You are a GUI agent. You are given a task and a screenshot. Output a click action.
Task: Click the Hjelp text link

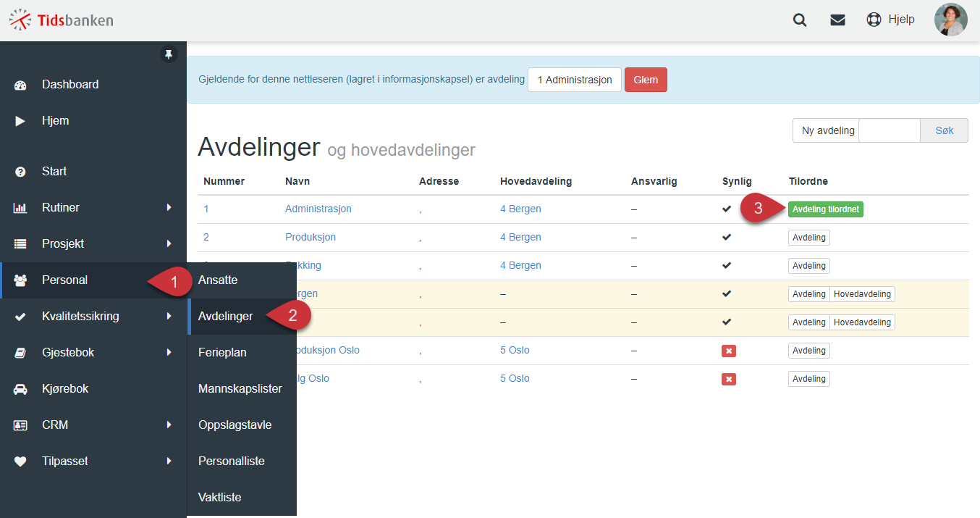tap(902, 20)
